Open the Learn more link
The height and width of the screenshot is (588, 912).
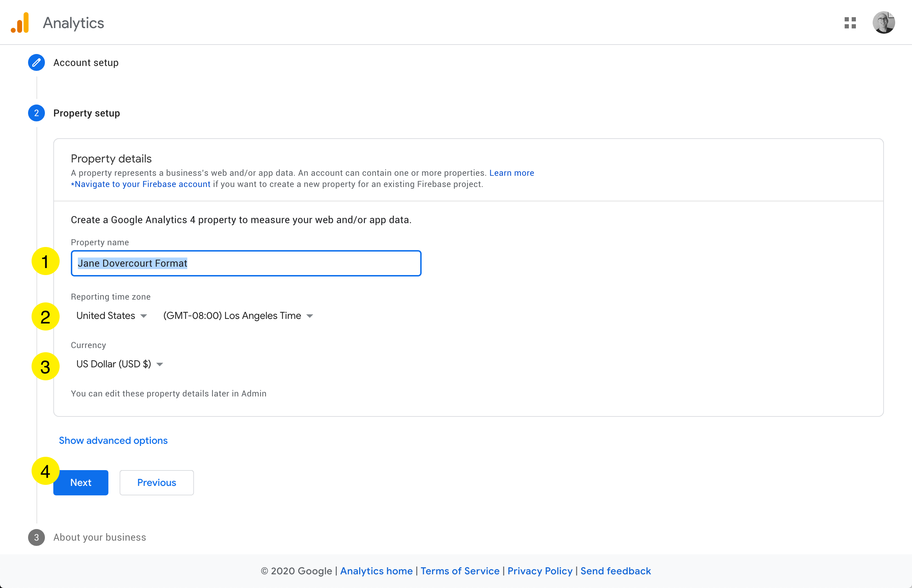[x=511, y=173]
